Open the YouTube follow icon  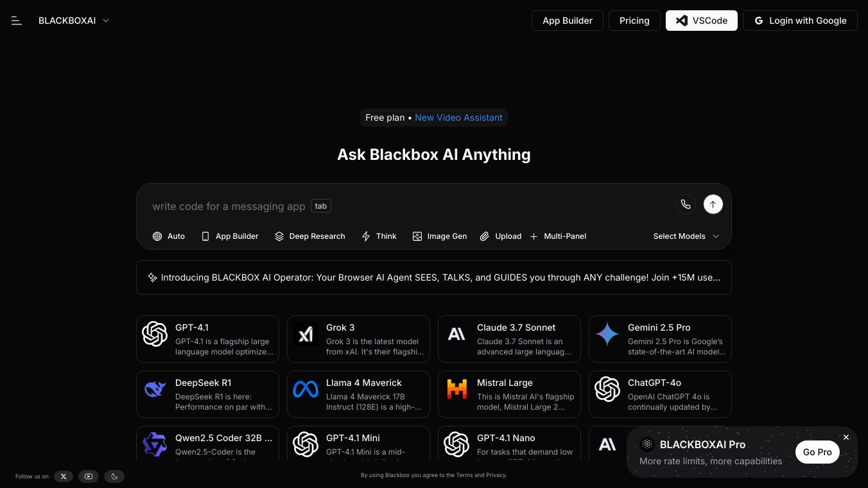tap(89, 476)
